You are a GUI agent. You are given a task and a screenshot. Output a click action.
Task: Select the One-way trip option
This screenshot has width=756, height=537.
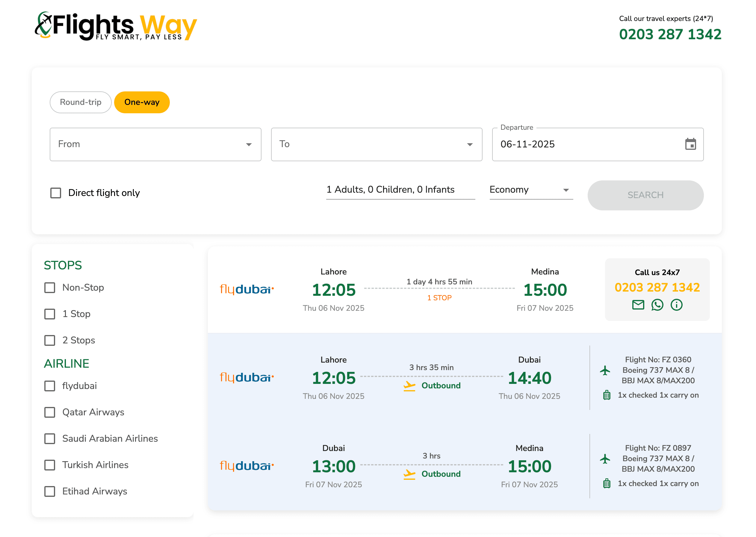pos(142,102)
